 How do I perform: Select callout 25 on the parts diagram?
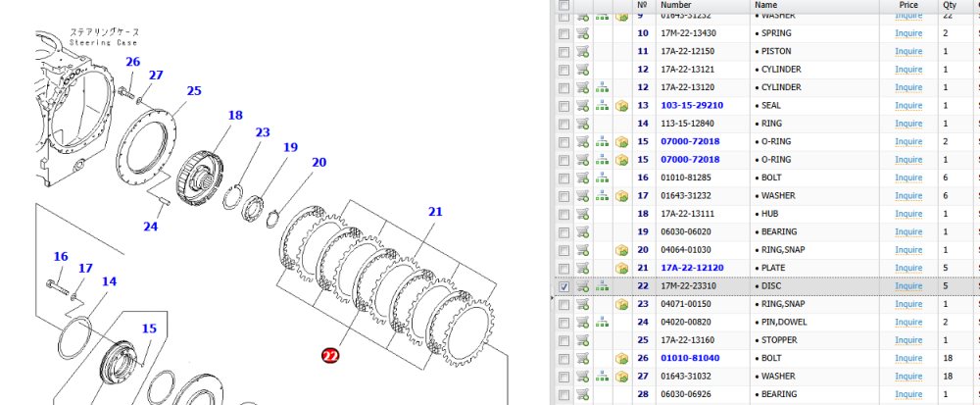[x=194, y=91]
